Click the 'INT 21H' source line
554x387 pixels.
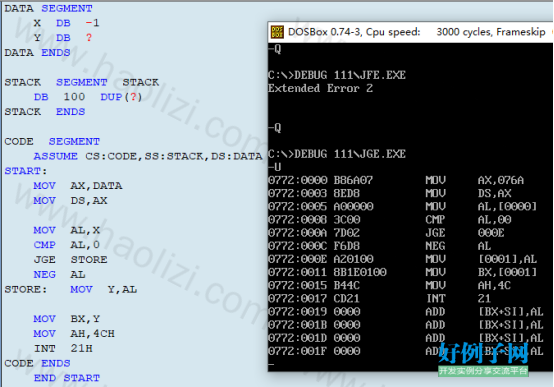pos(63,348)
